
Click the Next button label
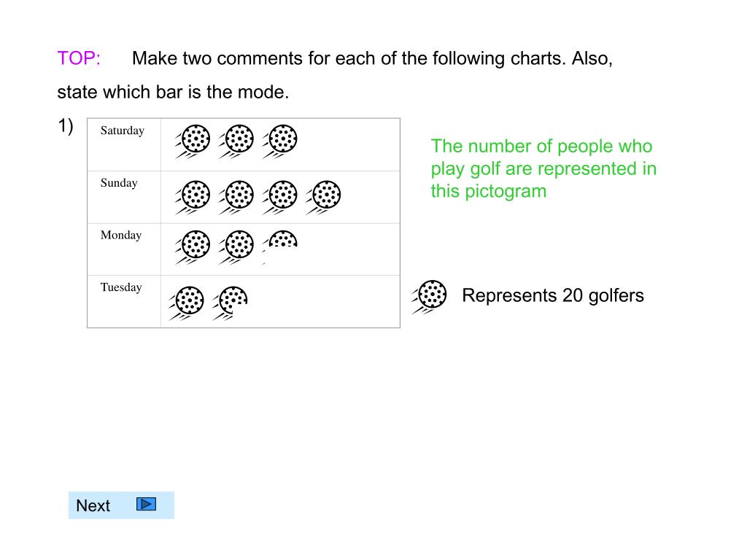(x=93, y=505)
